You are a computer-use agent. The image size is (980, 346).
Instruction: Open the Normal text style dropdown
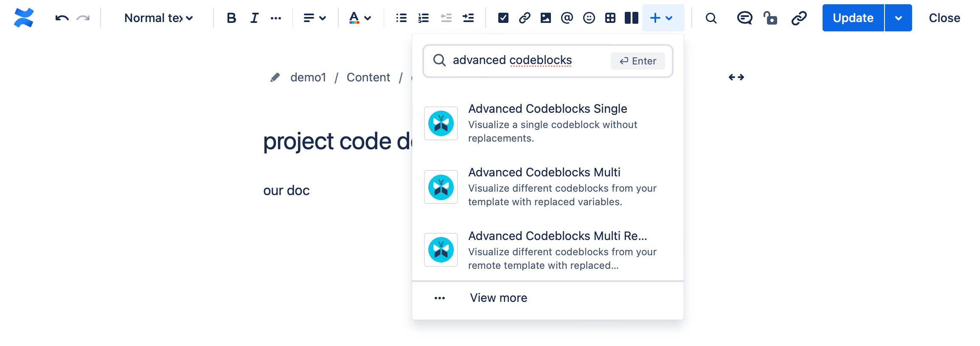click(159, 18)
